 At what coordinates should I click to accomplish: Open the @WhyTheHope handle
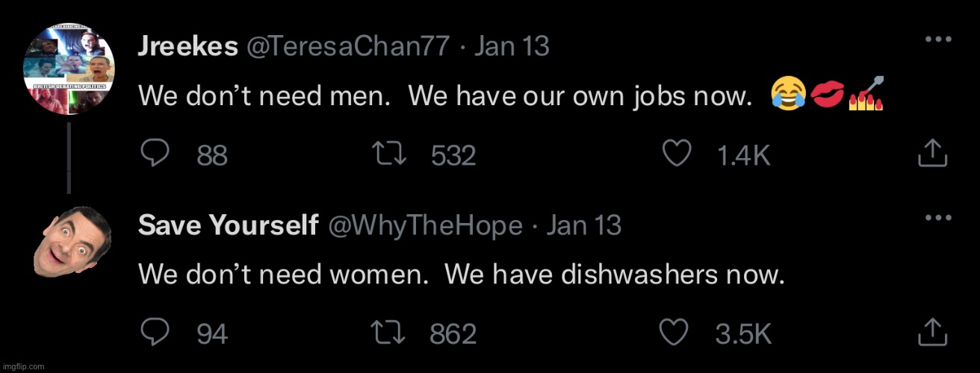coord(426,225)
